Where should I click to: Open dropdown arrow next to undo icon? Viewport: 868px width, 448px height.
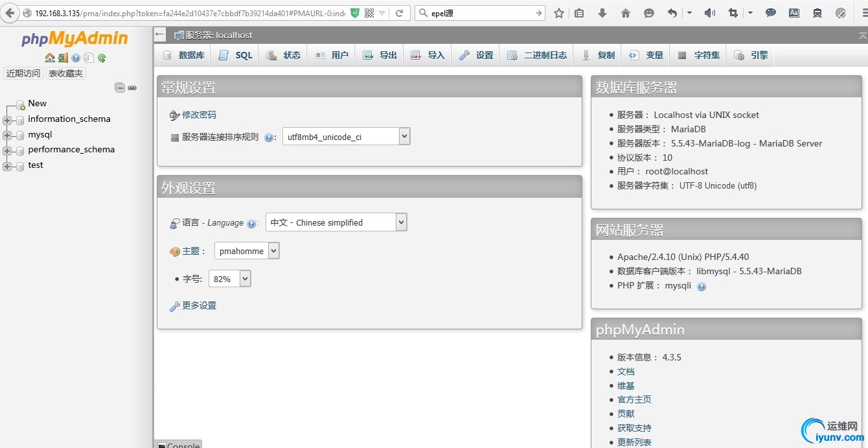point(689,13)
